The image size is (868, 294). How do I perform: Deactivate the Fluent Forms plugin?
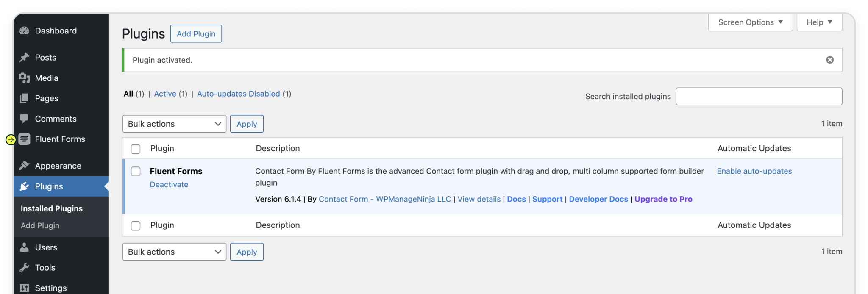(x=169, y=184)
